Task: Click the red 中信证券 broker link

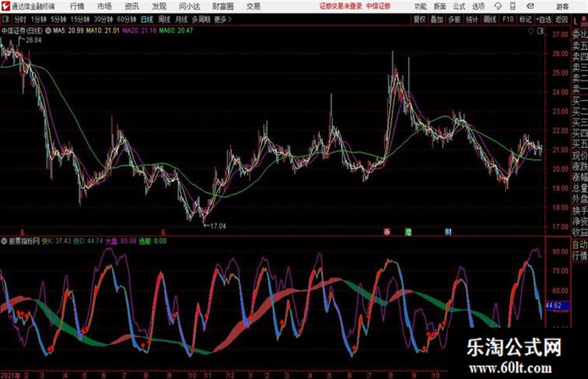Action: [x=378, y=6]
